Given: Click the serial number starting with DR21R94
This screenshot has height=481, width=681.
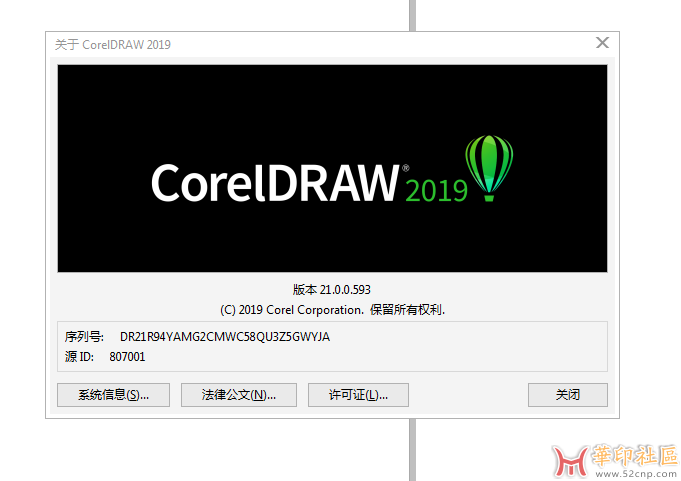Looking at the screenshot, I should tap(225, 337).
